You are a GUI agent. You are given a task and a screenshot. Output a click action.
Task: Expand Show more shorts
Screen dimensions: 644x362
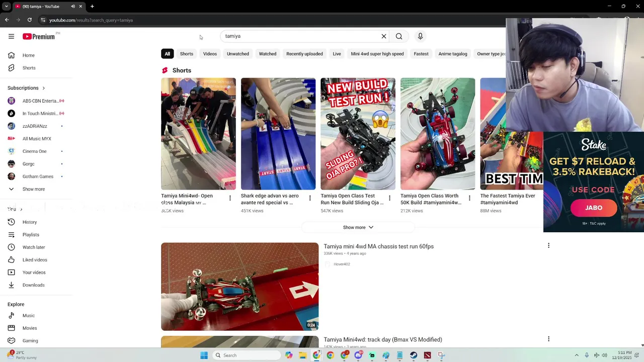tap(358, 227)
